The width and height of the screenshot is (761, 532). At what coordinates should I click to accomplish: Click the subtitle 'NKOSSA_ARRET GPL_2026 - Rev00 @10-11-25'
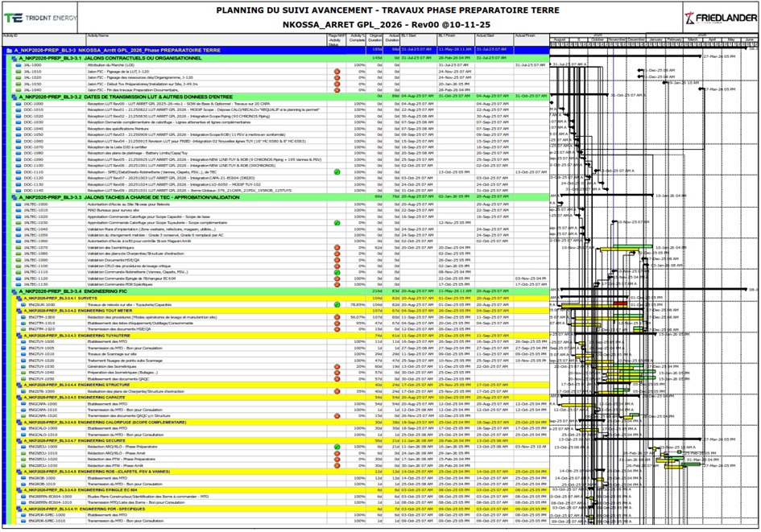tap(387, 24)
